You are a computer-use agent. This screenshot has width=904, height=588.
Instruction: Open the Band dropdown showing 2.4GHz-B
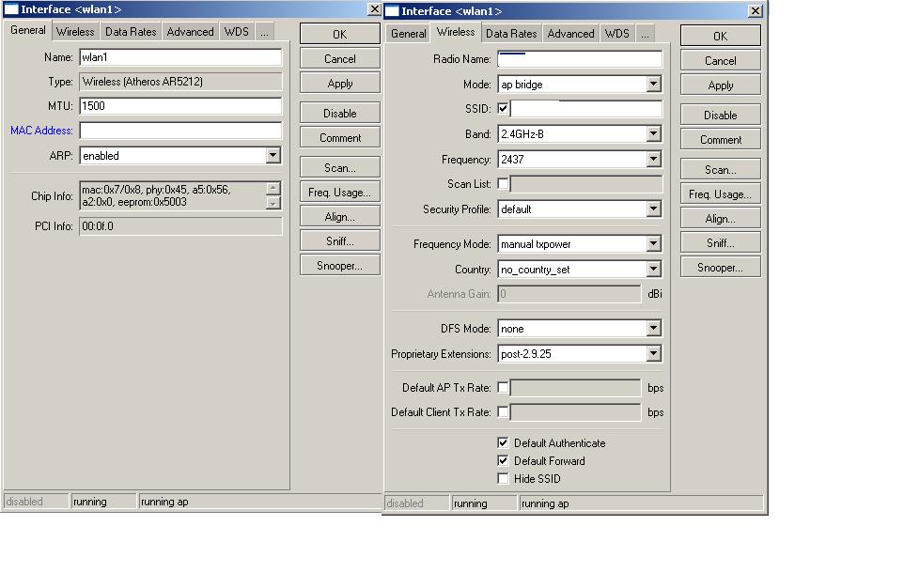pyautogui.click(x=653, y=133)
